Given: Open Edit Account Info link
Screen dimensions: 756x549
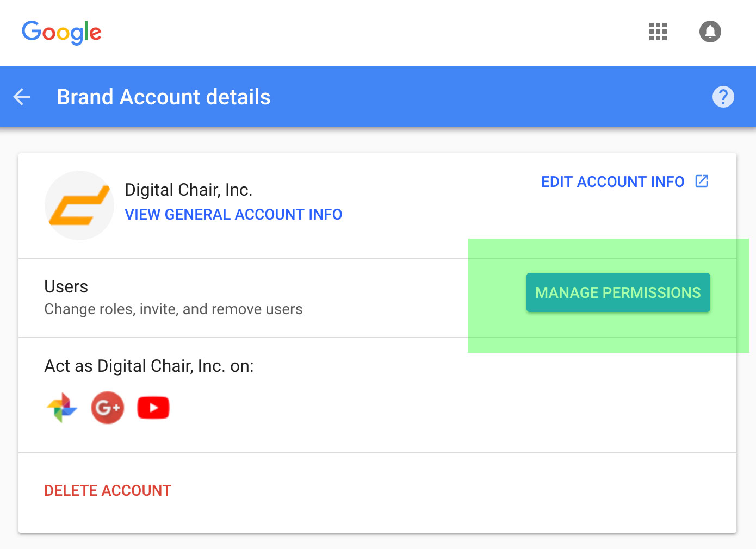Looking at the screenshot, I should (x=612, y=182).
